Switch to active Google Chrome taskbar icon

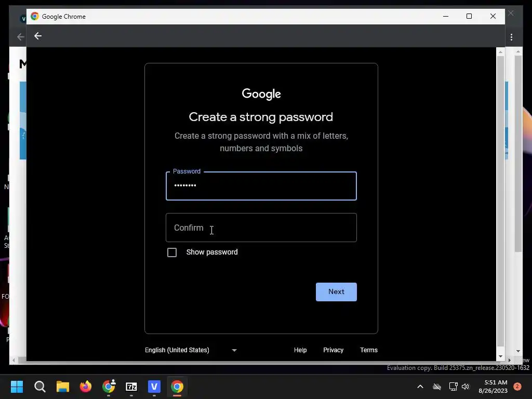click(177, 387)
